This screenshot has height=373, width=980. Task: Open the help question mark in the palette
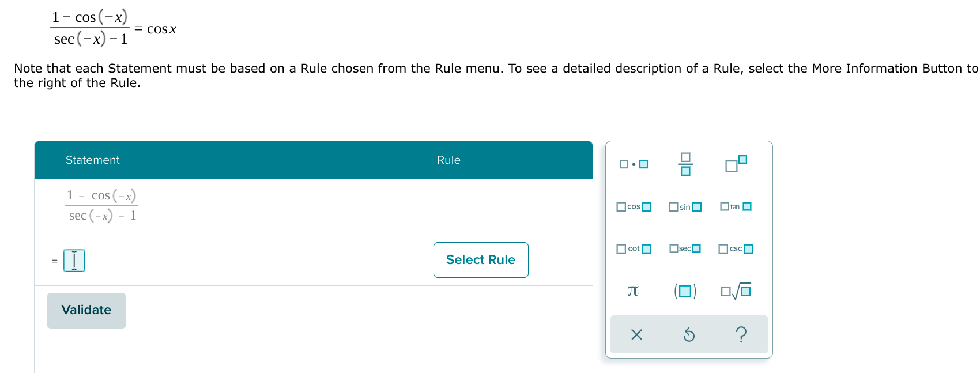pyautogui.click(x=741, y=334)
